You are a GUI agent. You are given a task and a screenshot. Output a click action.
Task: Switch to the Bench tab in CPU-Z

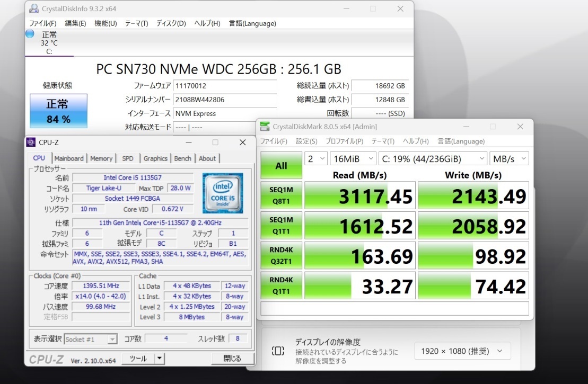tap(182, 158)
